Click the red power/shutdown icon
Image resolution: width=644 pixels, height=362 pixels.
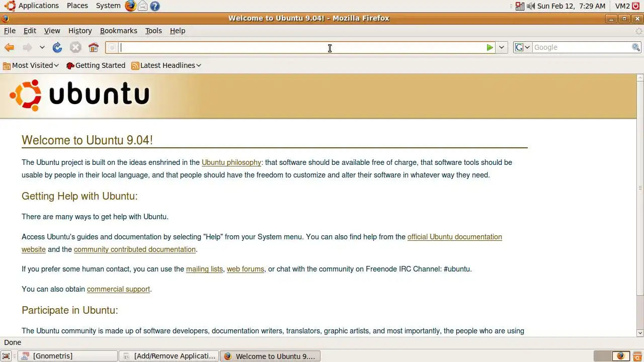click(x=636, y=6)
